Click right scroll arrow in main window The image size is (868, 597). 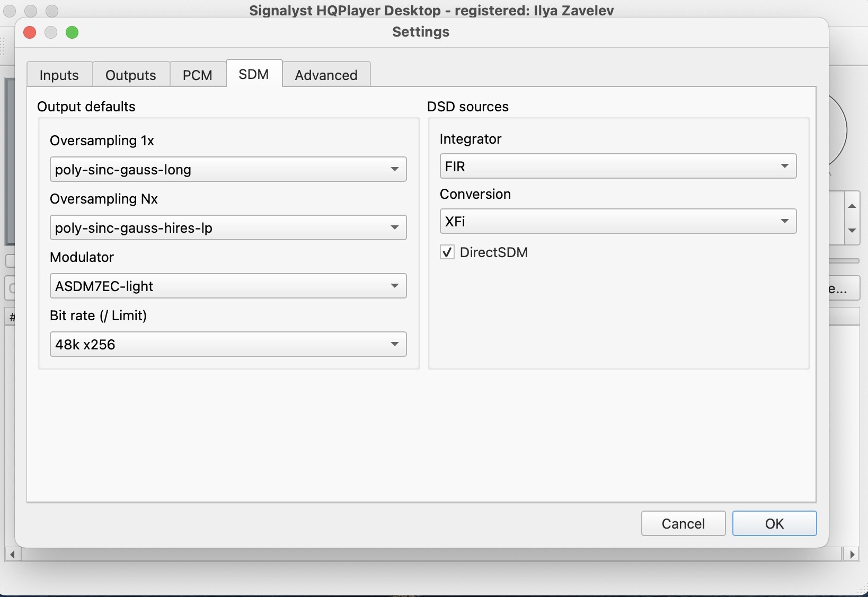(x=852, y=555)
